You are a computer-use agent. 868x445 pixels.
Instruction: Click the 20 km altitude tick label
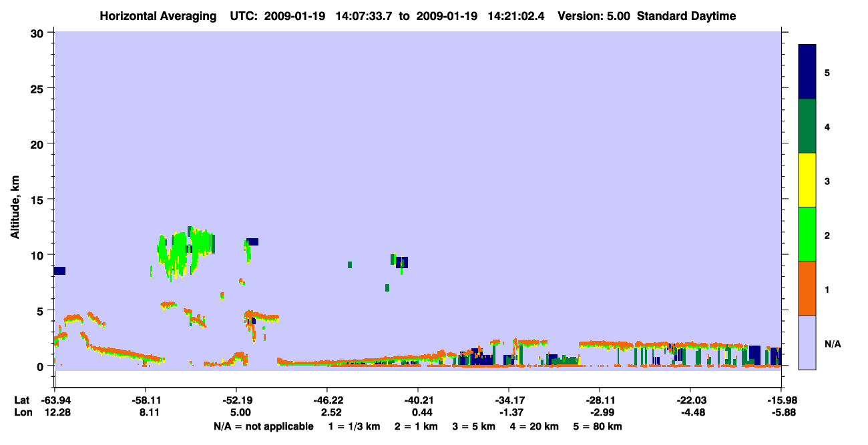[x=39, y=143]
